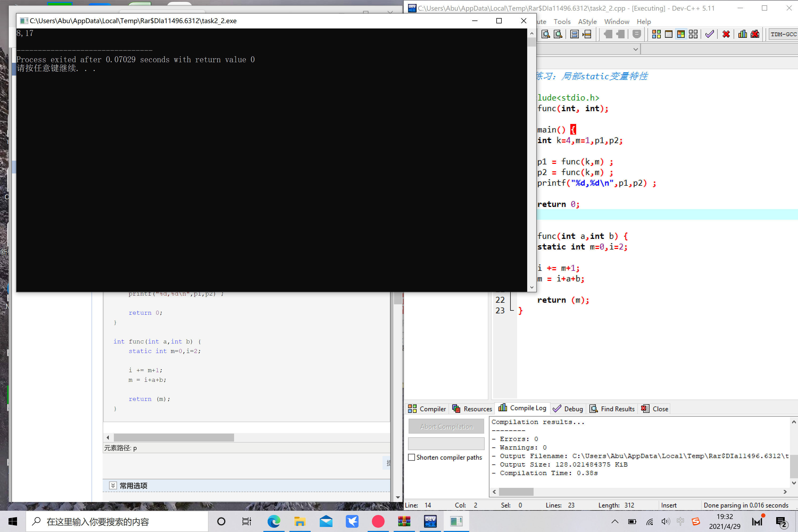Click the Windows taskbar search box
798x532 pixels.
pyautogui.click(x=117, y=521)
